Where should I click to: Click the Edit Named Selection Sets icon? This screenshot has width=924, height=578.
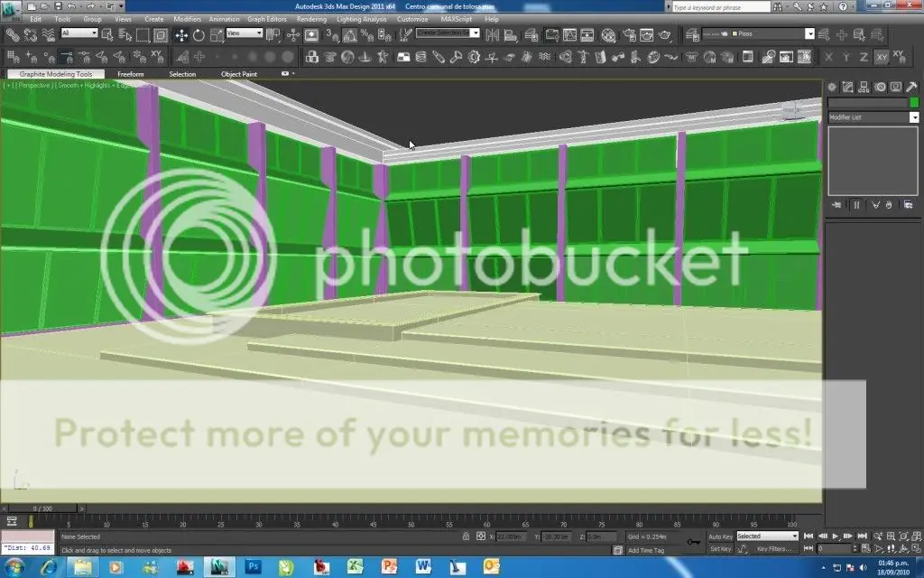pos(404,35)
